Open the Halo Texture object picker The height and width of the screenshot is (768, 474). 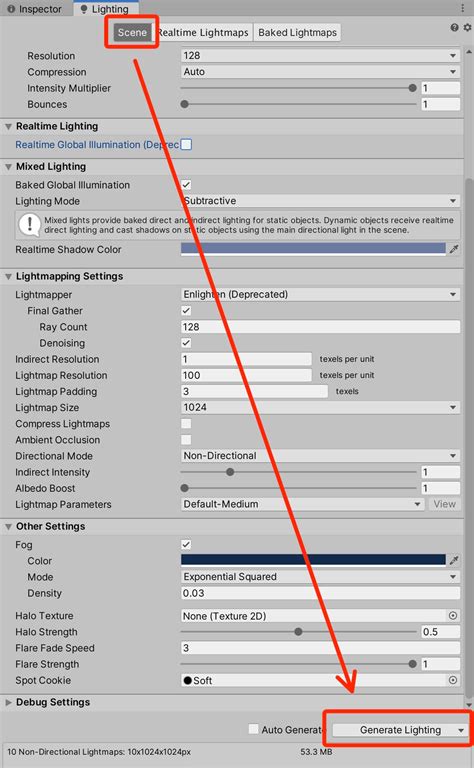coord(453,616)
